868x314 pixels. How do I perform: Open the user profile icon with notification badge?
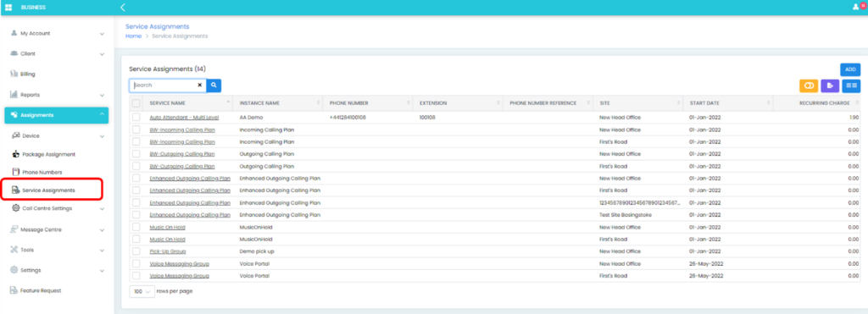point(860,7)
